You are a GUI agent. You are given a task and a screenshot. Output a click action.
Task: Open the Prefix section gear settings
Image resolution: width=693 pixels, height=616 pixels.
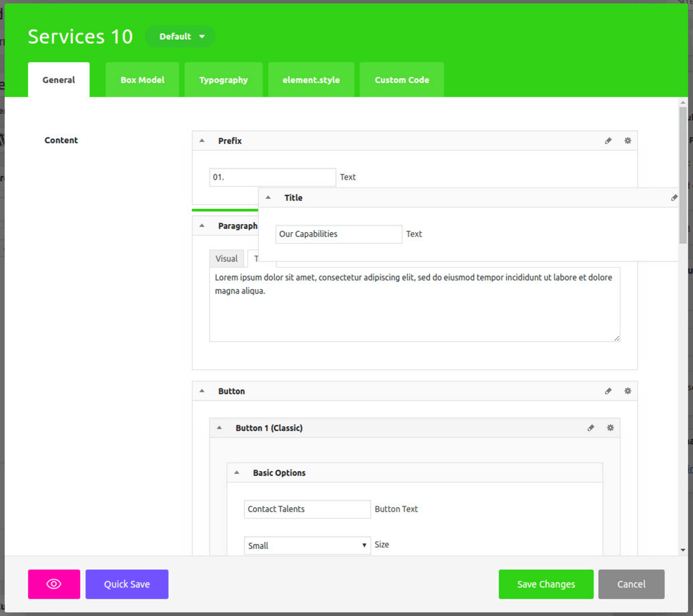[x=628, y=141]
